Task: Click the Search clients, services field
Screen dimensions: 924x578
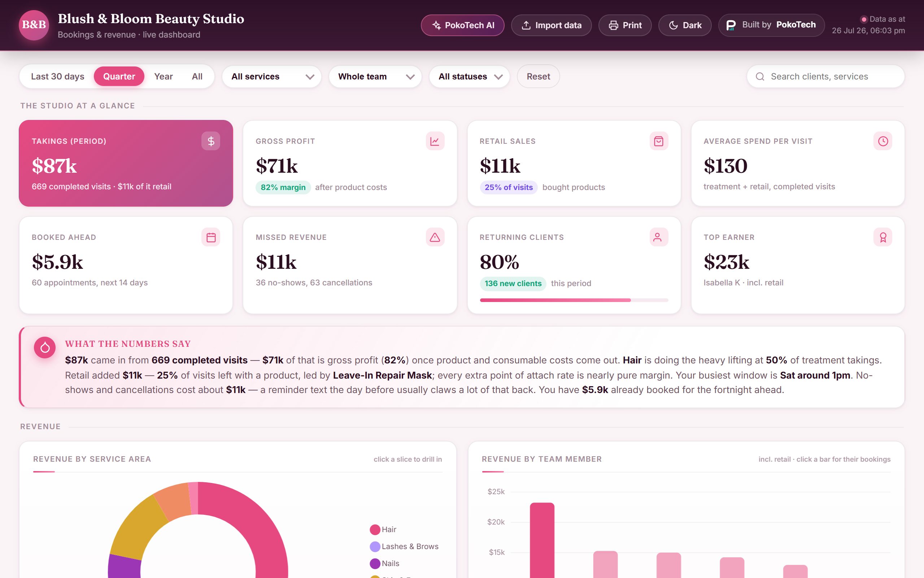Action: [x=825, y=77]
